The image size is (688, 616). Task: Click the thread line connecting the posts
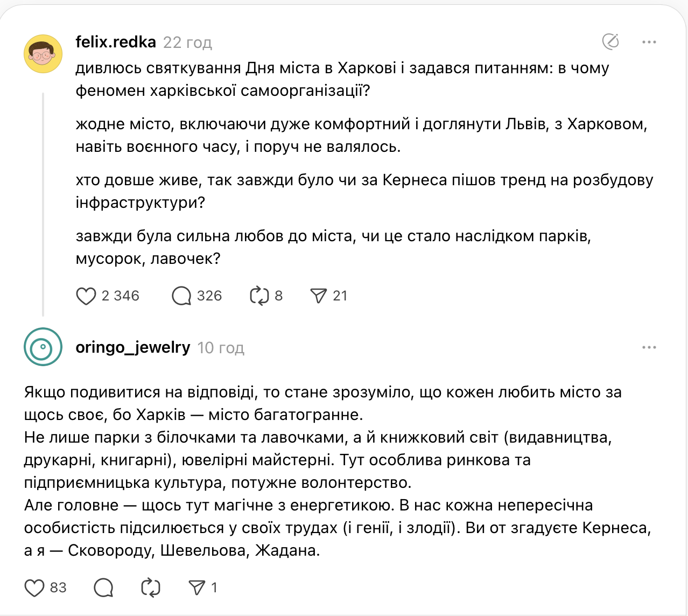(x=43, y=205)
